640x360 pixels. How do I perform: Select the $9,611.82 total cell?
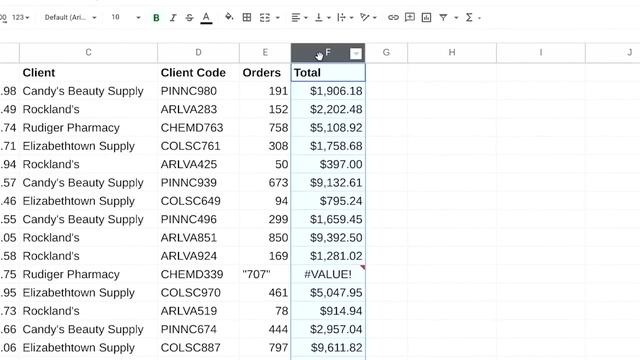pos(328,348)
